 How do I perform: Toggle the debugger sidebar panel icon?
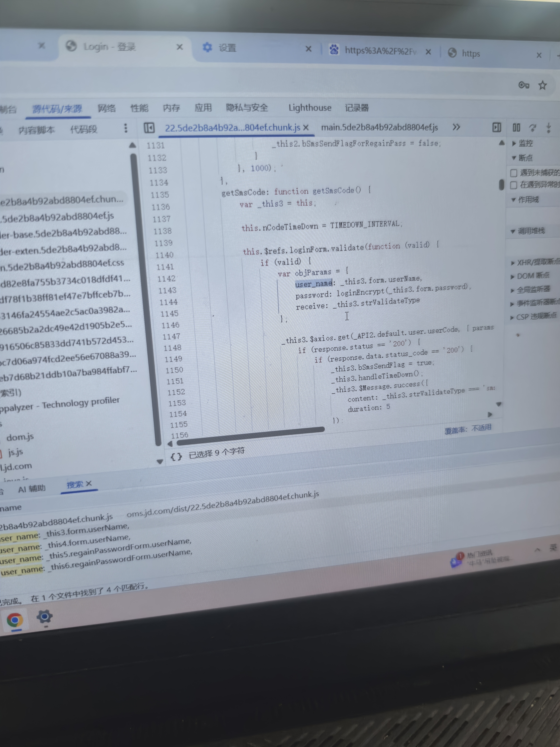click(x=497, y=128)
